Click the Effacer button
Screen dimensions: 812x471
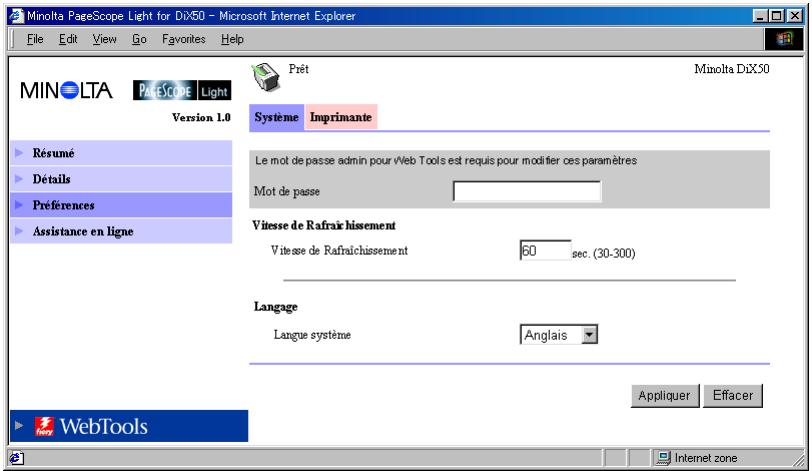[x=733, y=395]
